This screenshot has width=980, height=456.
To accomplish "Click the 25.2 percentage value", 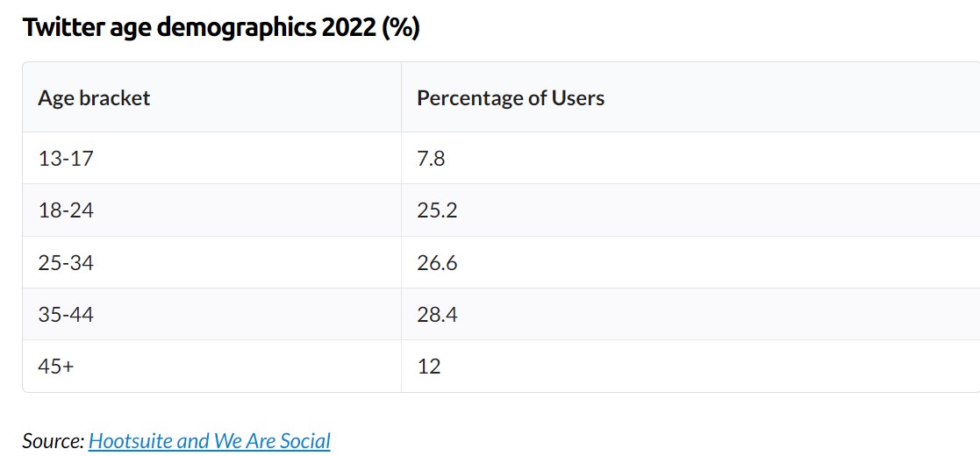I will (x=437, y=210).
